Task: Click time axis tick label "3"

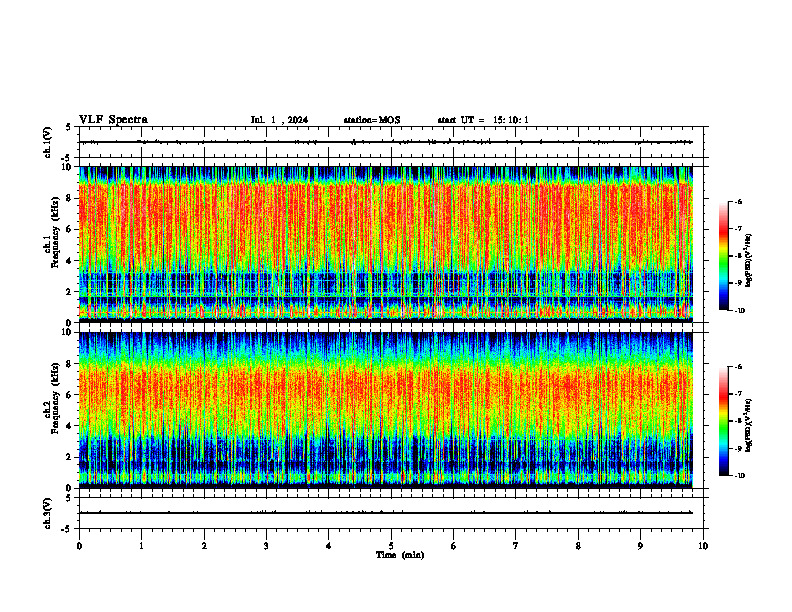Action: pos(266,546)
